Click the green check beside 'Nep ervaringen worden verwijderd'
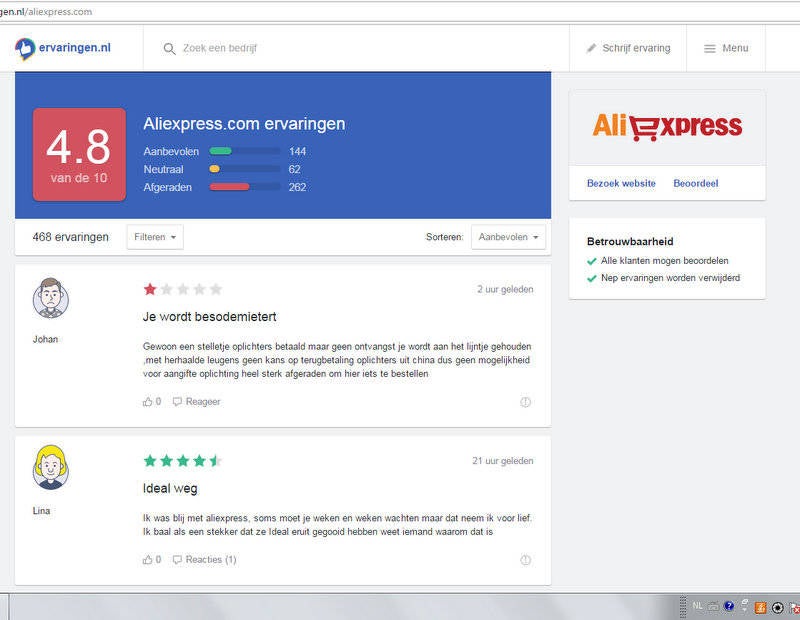The height and width of the screenshot is (620, 800). point(592,279)
